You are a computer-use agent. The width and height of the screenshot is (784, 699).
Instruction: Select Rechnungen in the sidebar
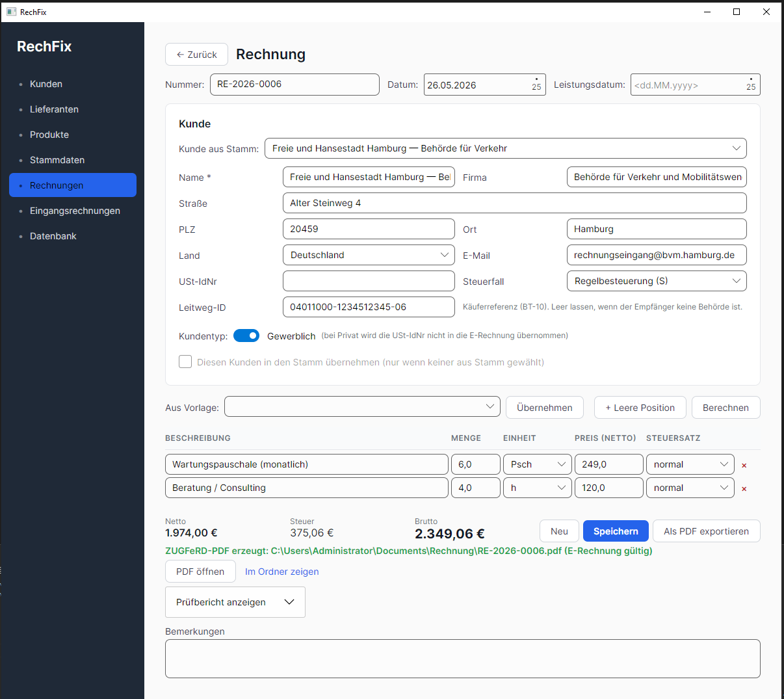[x=73, y=185]
